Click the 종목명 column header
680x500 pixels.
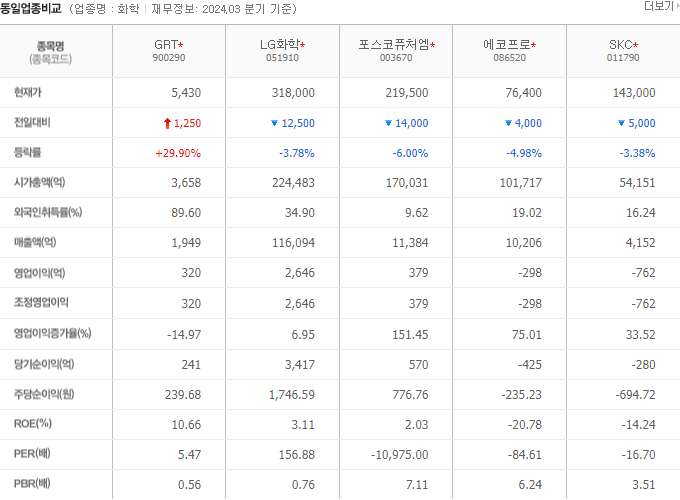(51, 46)
